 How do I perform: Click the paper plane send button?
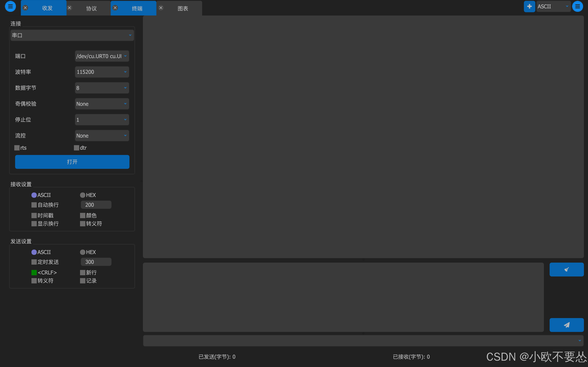click(566, 325)
